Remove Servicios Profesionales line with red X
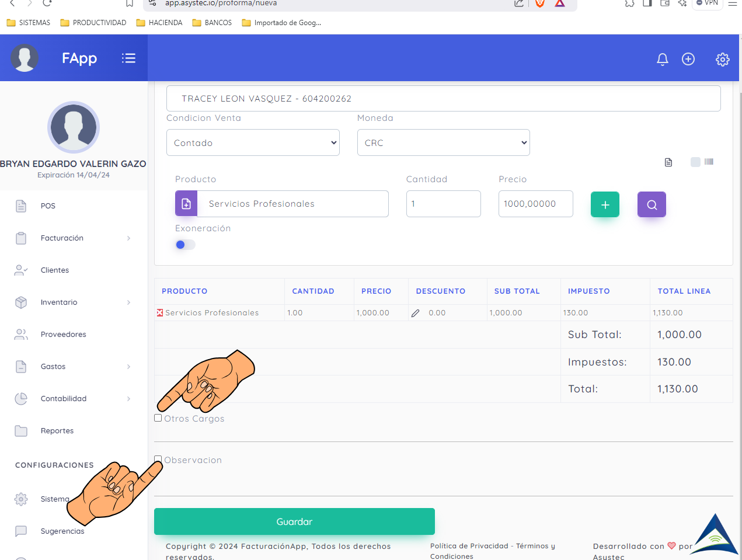 160,313
